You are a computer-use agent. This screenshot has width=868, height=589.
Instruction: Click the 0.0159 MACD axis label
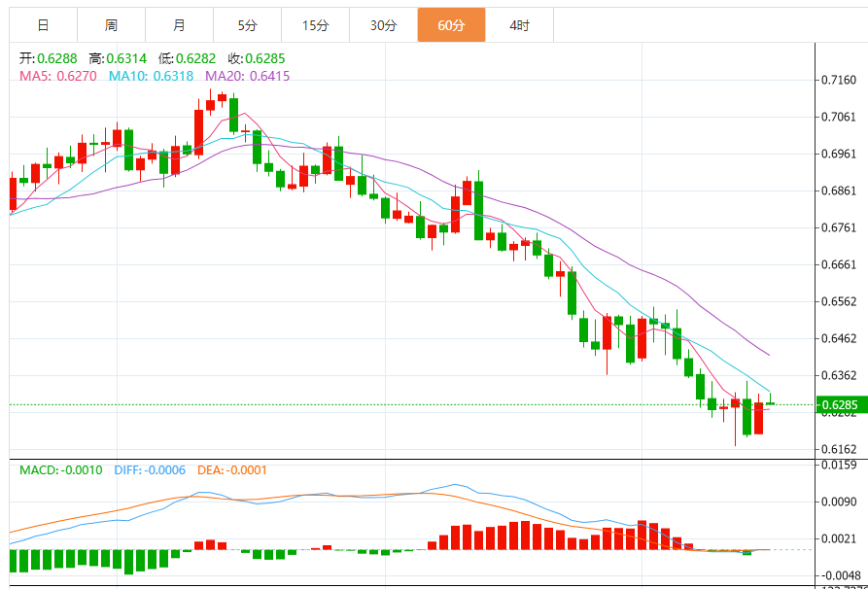(839, 465)
